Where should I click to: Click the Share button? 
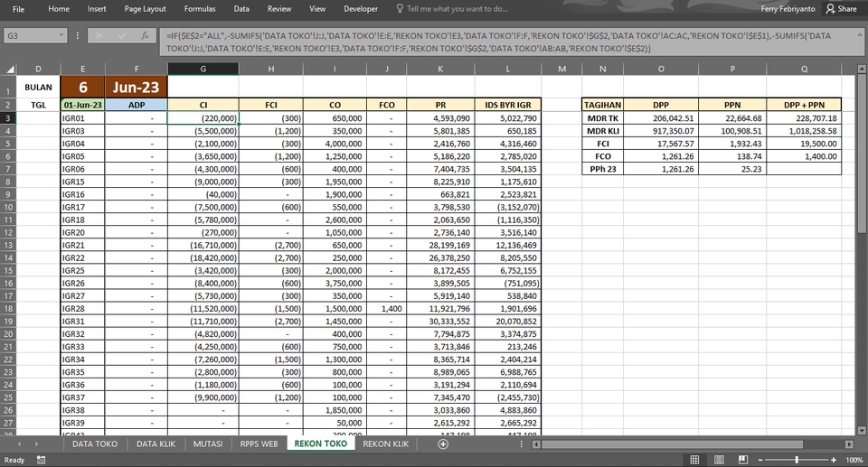tap(842, 9)
